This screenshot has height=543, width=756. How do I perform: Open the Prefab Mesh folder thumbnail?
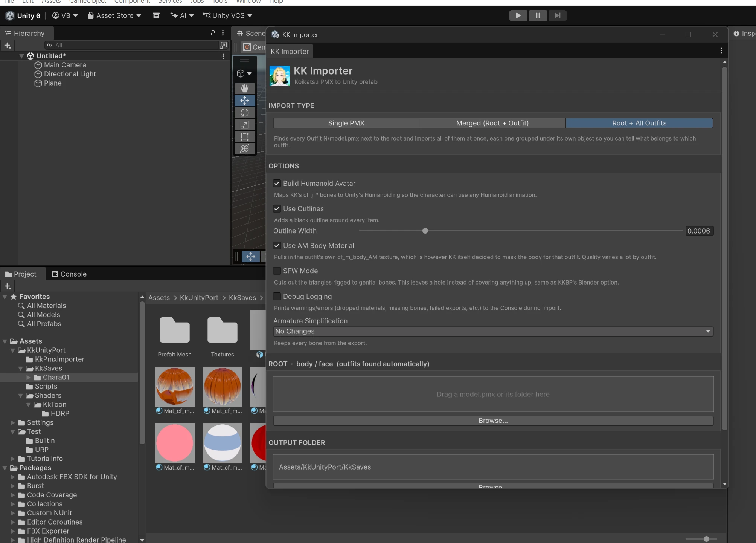[175, 330]
